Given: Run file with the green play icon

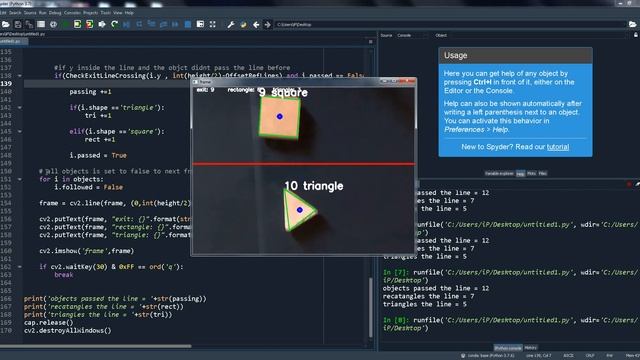Looking at the screenshot, I should point(65,24).
